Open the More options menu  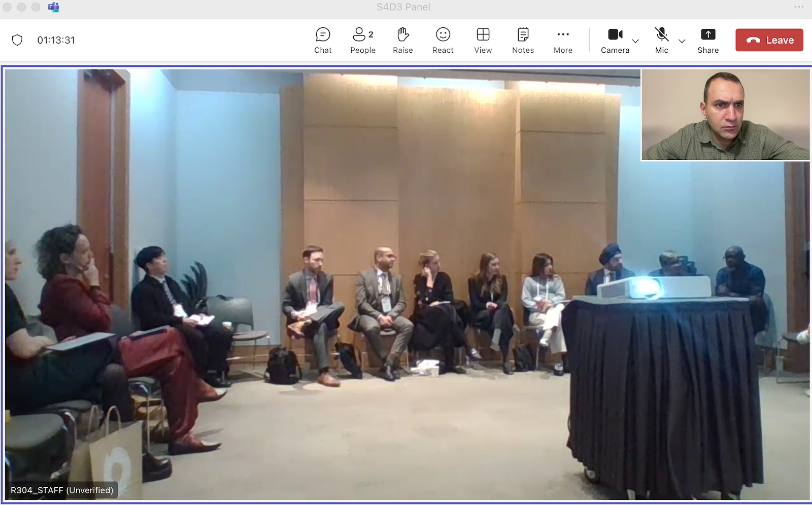click(562, 40)
